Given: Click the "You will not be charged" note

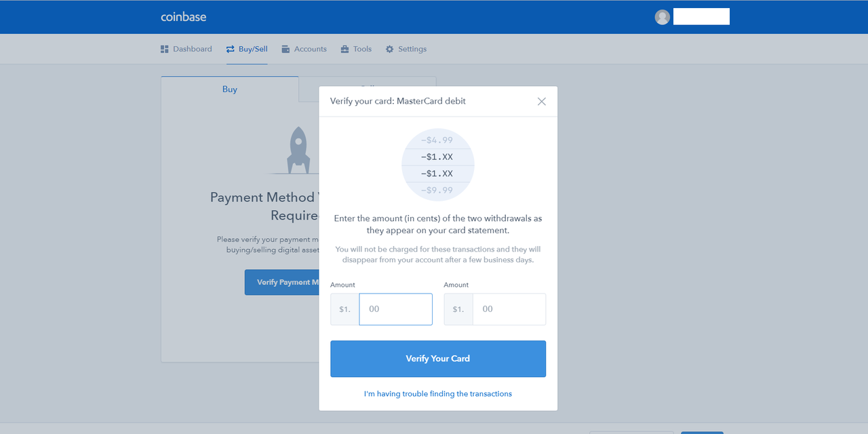Looking at the screenshot, I should point(438,254).
